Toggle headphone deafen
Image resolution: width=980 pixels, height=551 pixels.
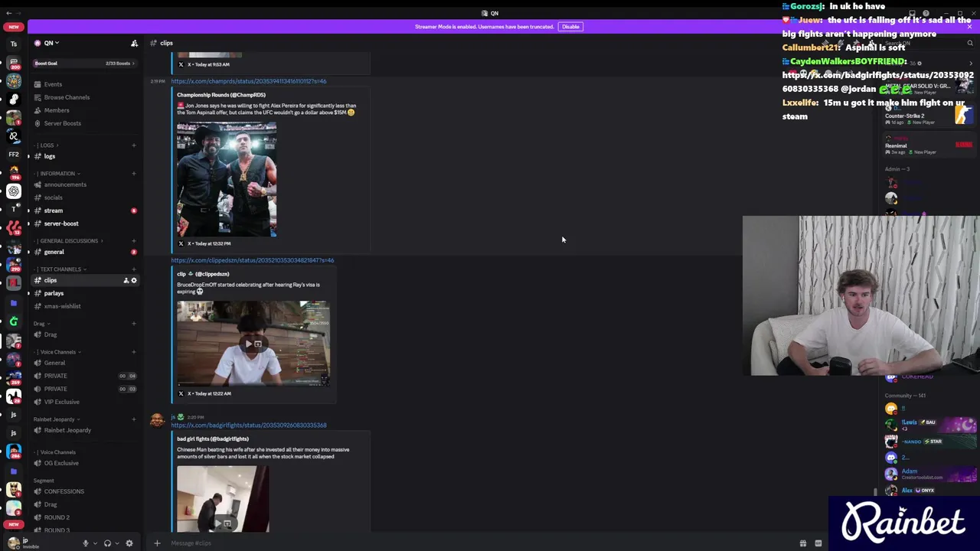[107, 543]
